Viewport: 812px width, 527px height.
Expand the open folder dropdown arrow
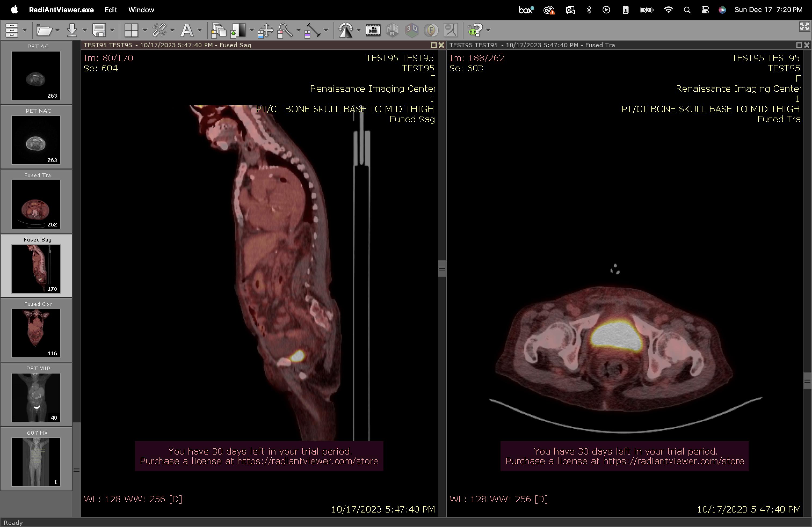[57, 30]
